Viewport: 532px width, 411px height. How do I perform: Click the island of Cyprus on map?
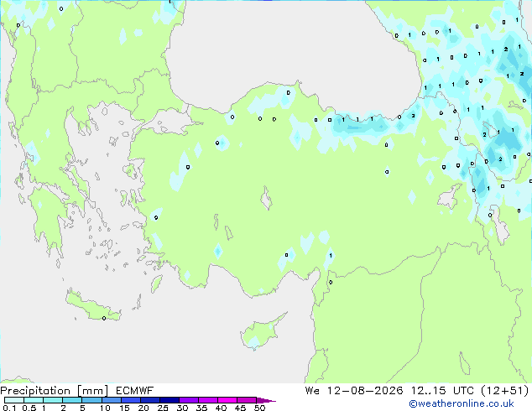(261, 332)
